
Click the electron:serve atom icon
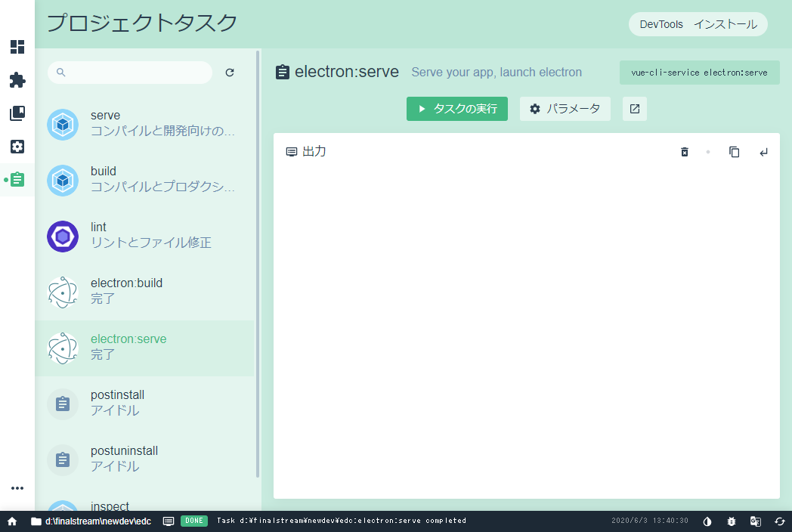click(x=63, y=348)
